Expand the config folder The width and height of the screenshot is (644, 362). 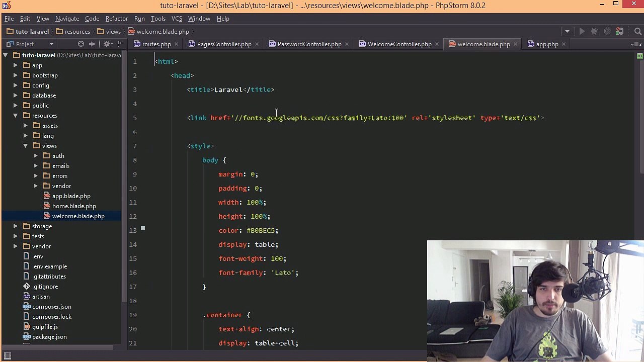pos(15,85)
